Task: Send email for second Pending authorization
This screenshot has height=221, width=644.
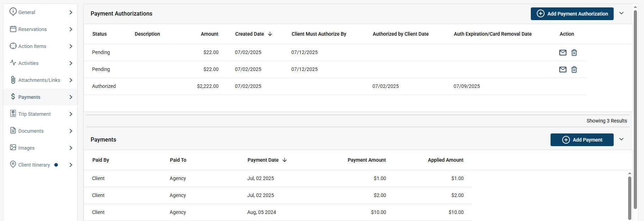Action: click(x=563, y=70)
